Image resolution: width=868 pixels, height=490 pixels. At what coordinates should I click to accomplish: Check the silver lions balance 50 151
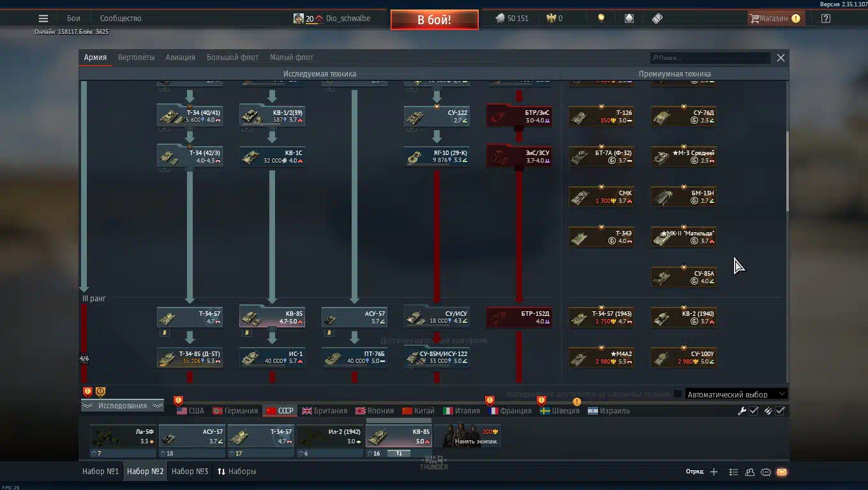point(512,19)
